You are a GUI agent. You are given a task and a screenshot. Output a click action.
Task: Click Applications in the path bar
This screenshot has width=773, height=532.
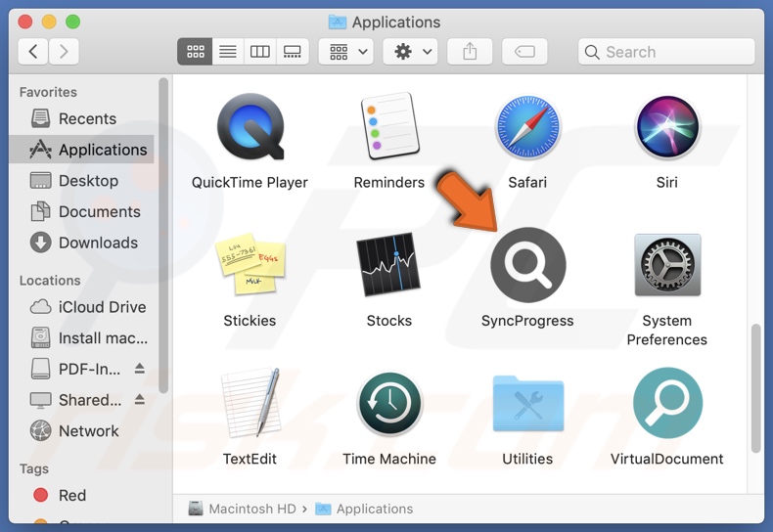pyautogui.click(x=364, y=509)
